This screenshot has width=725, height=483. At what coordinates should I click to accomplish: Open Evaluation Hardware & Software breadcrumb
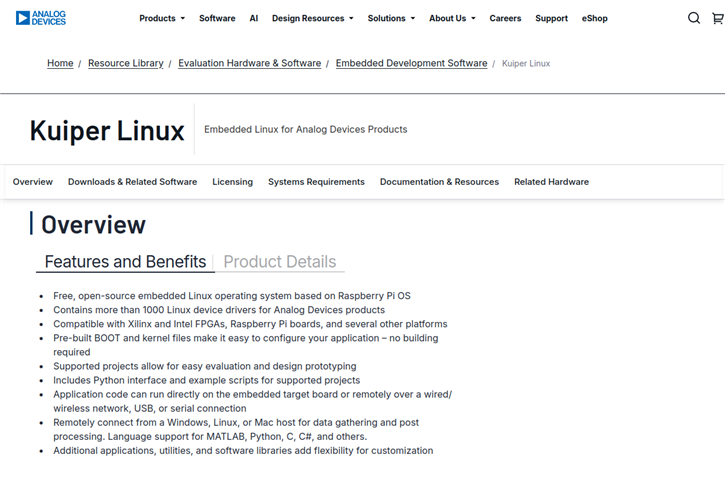click(250, 63)
